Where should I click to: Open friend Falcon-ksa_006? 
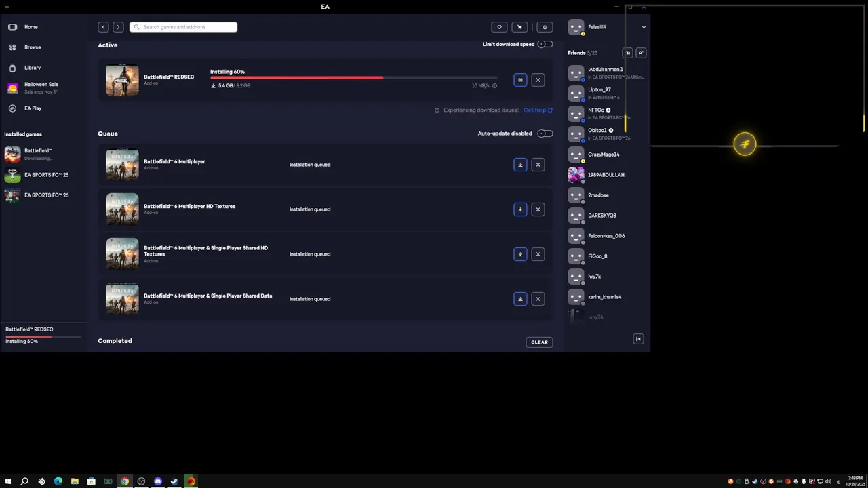(x=607, y=236)
